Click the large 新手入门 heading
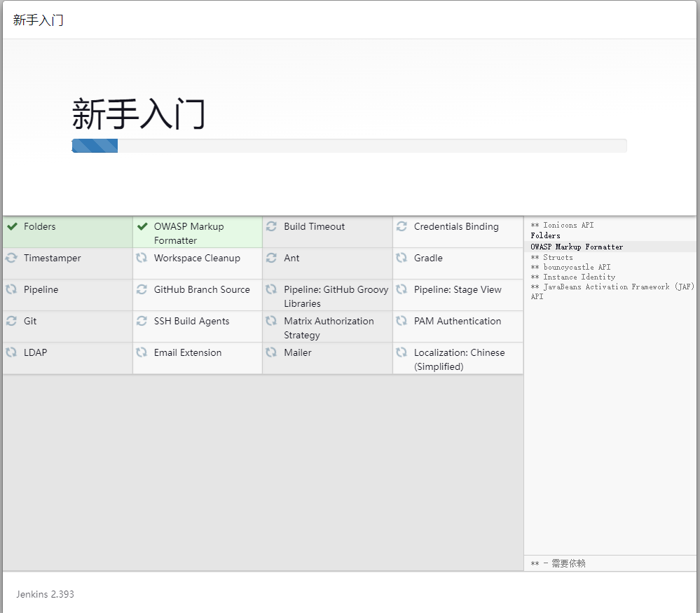This screenshot has width=700, height=613. point(139,114)
